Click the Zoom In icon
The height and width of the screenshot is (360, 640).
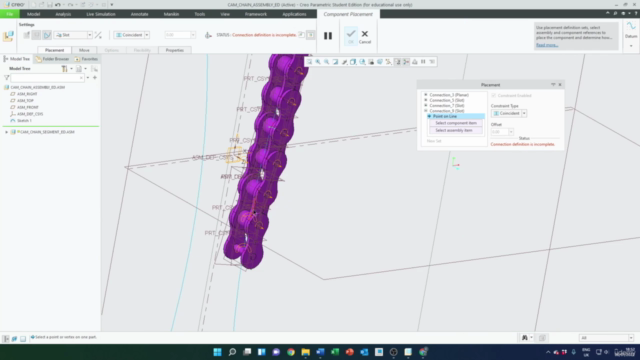pos(318,62)
